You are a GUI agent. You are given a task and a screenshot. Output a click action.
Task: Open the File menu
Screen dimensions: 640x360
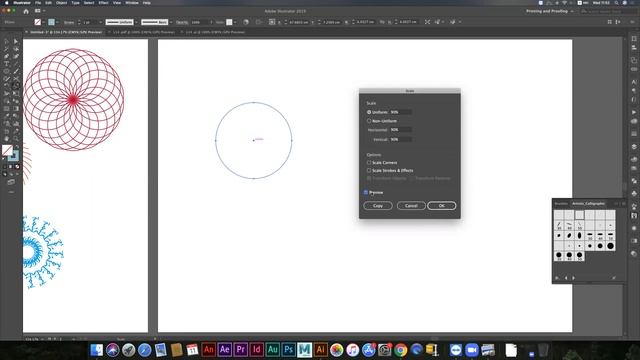[38, 2]
